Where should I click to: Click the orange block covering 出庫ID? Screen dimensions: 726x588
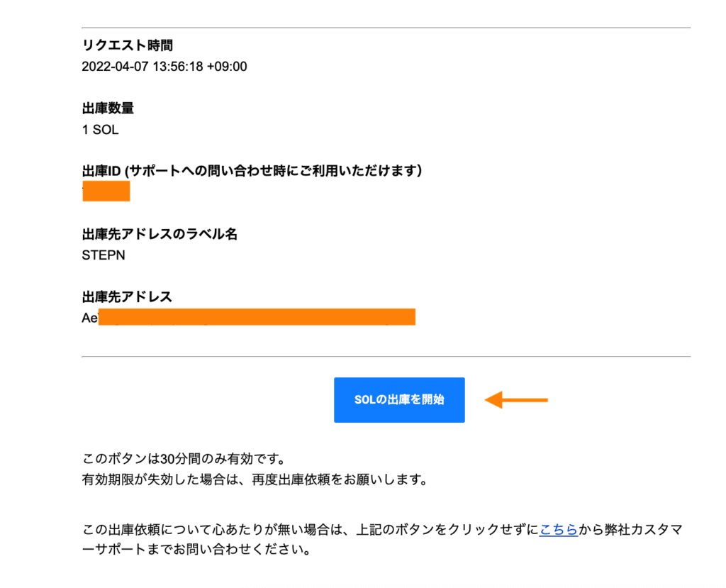[106, 192]
